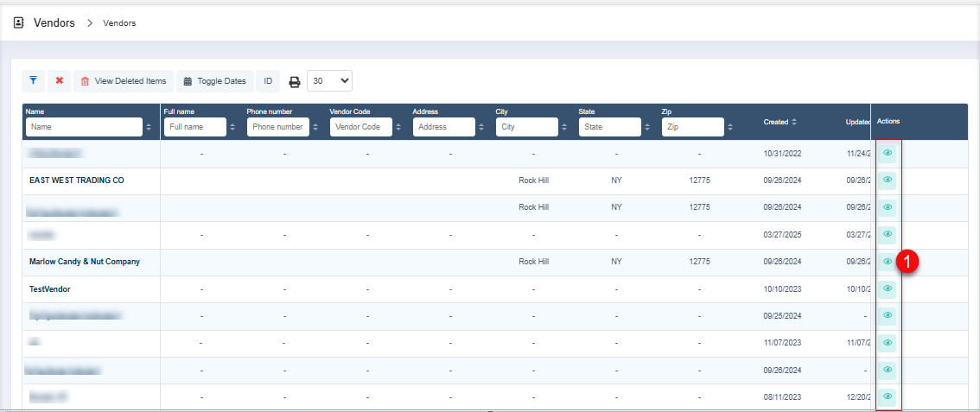980x412 pixels.
Task: Click the printer icon in toolbar
Action: [x=294, y=82]
